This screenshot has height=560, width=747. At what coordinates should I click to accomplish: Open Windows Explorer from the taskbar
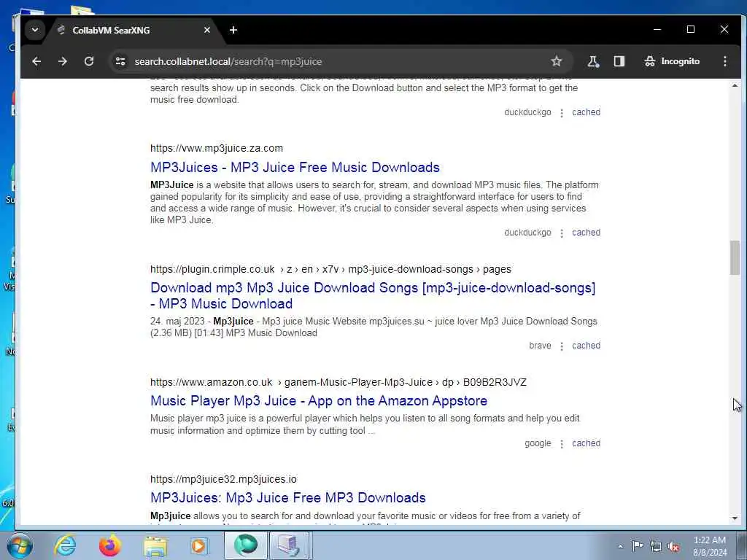[155, 545]
